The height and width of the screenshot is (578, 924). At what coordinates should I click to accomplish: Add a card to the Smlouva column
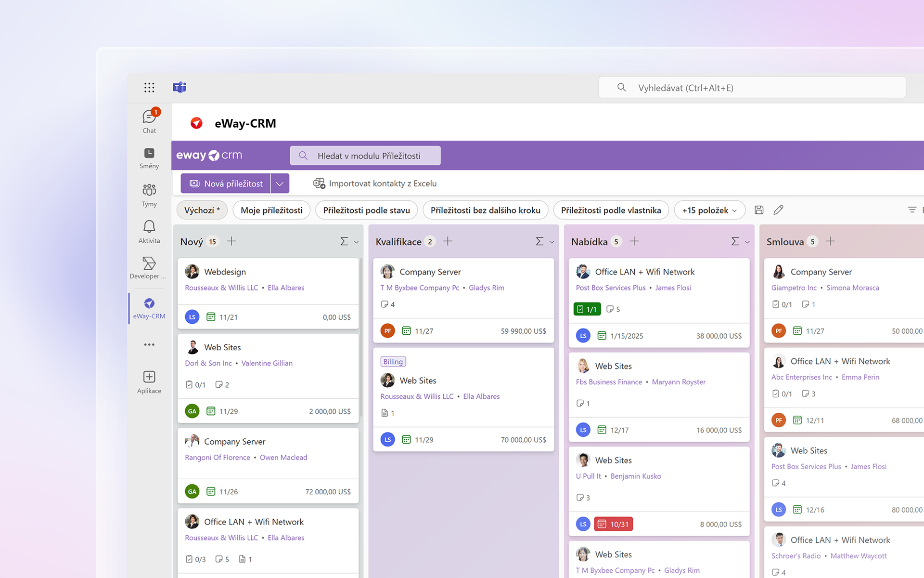[830, 241]
